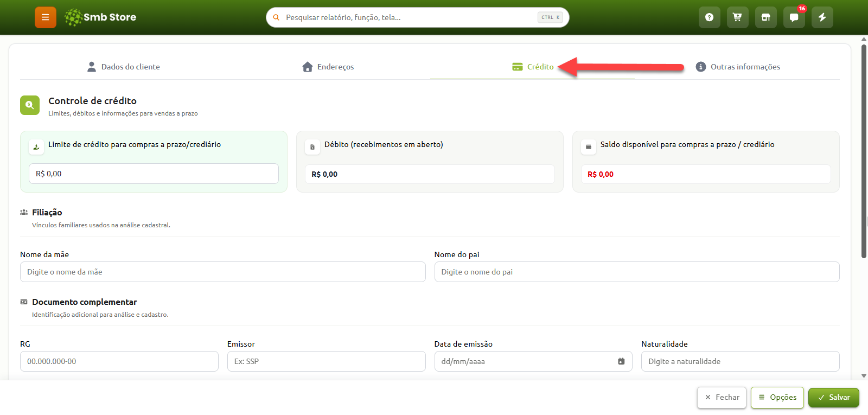Click the scrollbar up arrow
Screen dimensions: 868x415
864,39
